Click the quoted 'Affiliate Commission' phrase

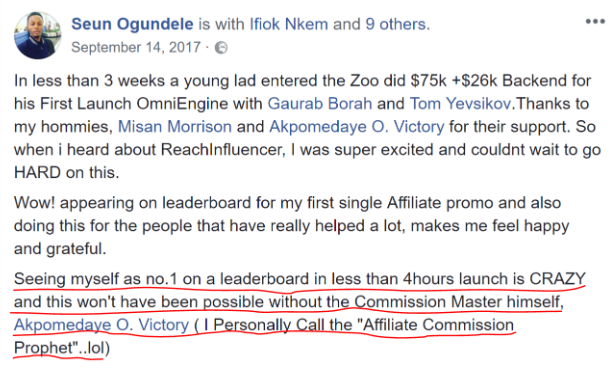[438, 325]
